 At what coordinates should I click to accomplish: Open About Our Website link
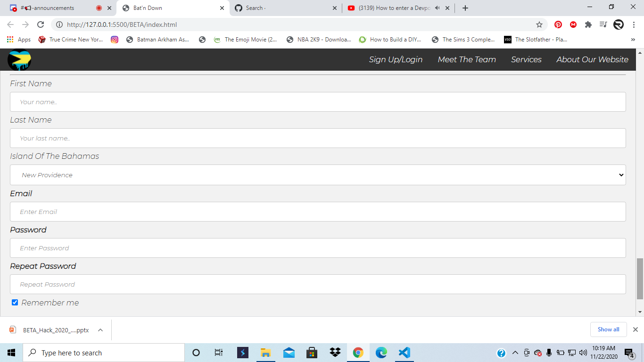592,59
